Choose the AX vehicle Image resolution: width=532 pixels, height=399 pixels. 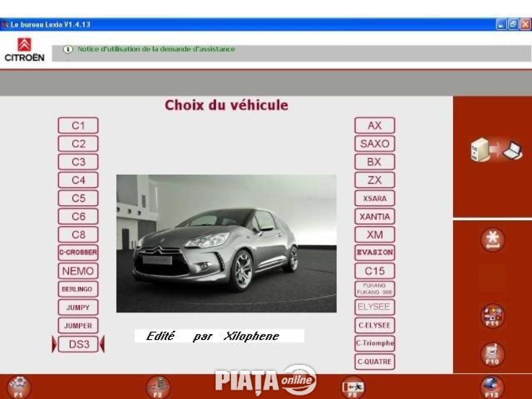[x=375, y=125]
